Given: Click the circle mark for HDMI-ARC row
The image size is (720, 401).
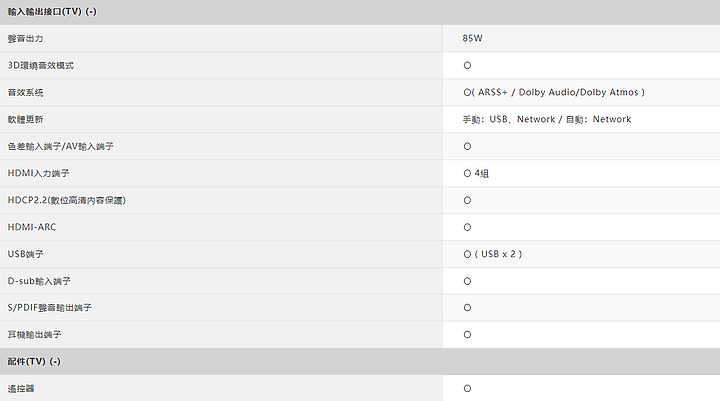Looking at the screenshot, I should point(467,227).
